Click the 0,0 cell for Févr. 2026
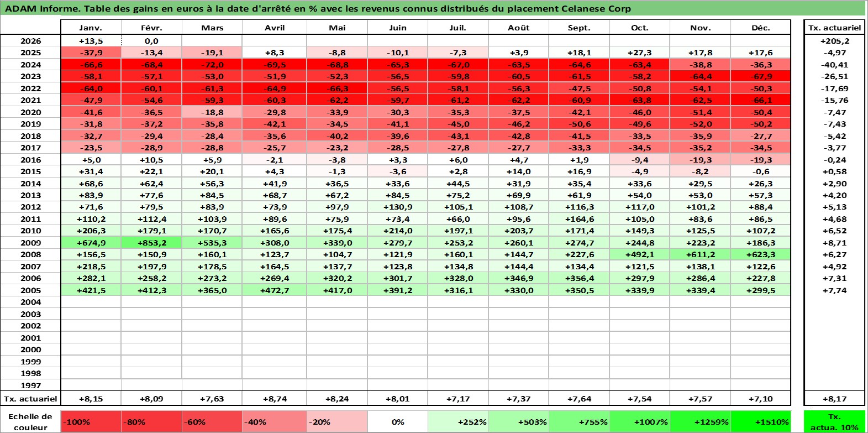Viewport: 868px width, 433px height. (151, 41)
